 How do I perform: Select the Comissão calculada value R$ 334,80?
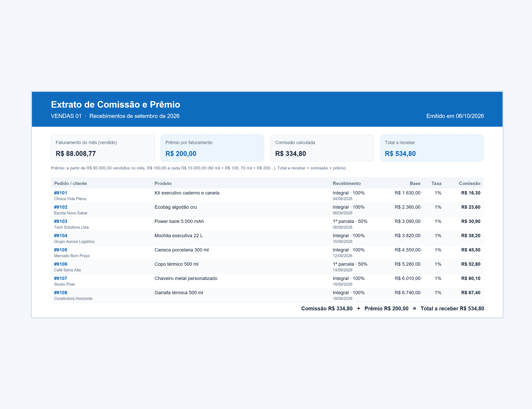click(290, 154)
